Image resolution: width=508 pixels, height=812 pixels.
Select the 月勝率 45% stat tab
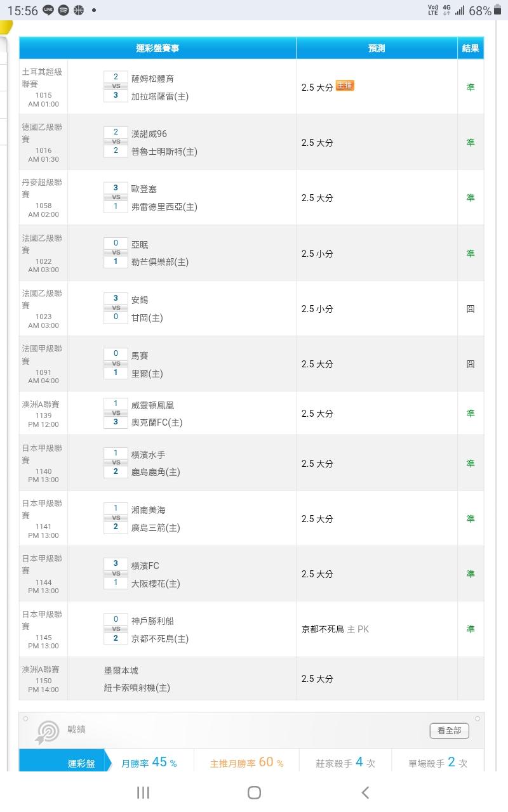pos(149,763)
